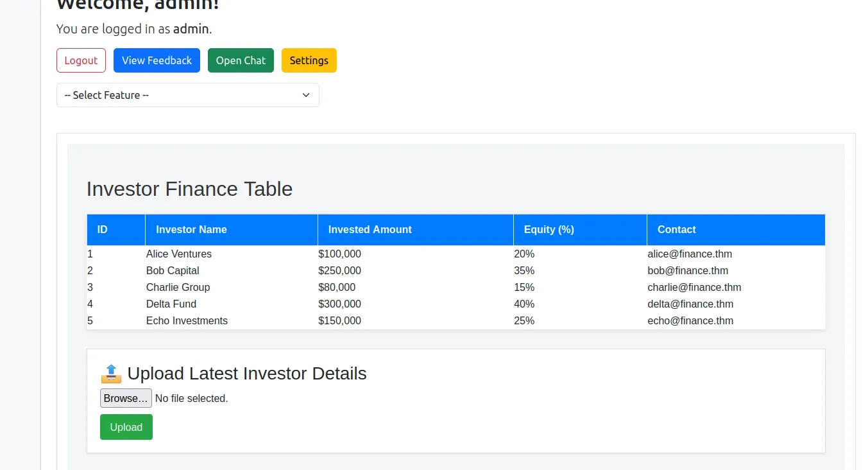Open the Select Feature dropdown
The height and width of the screenshot is (470, 868).
tap(187, 94)
